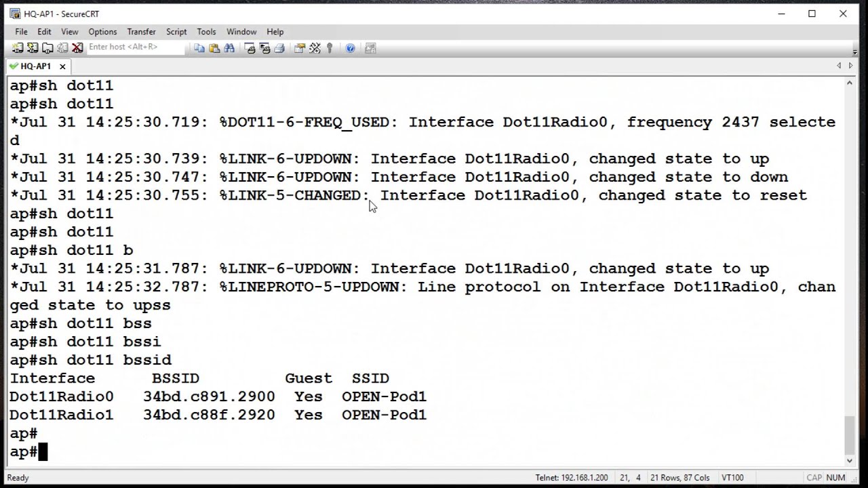The height and width of the screenshot is (488, 868).
Task: Open the Script menu
Action: point(176,32)
